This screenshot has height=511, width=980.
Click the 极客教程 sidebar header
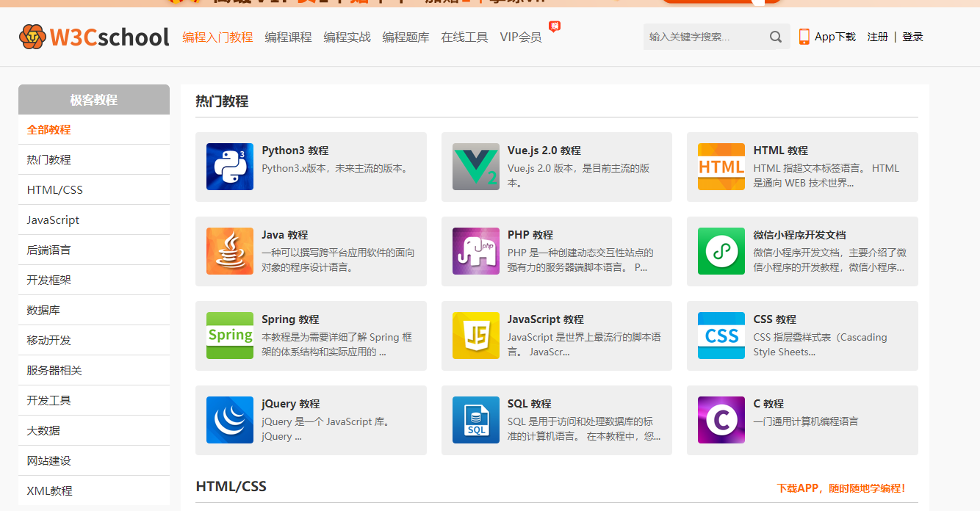[94, 100]
